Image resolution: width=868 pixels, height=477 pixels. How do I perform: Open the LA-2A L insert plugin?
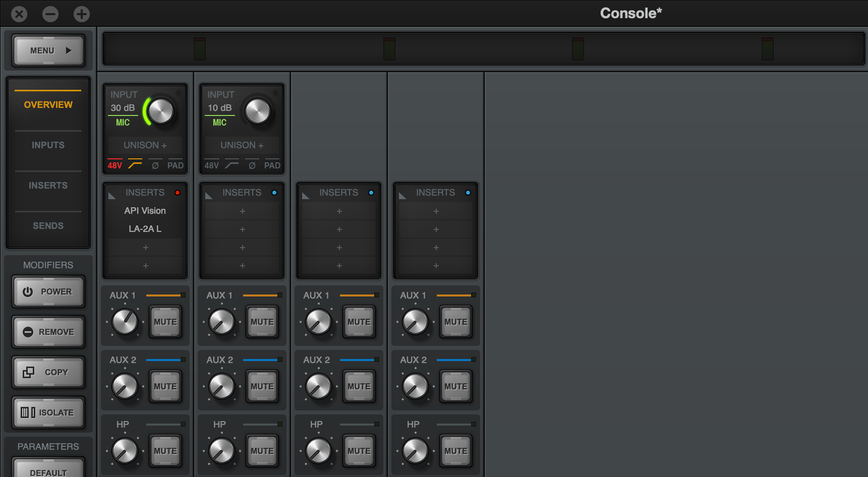pos(145,229)
